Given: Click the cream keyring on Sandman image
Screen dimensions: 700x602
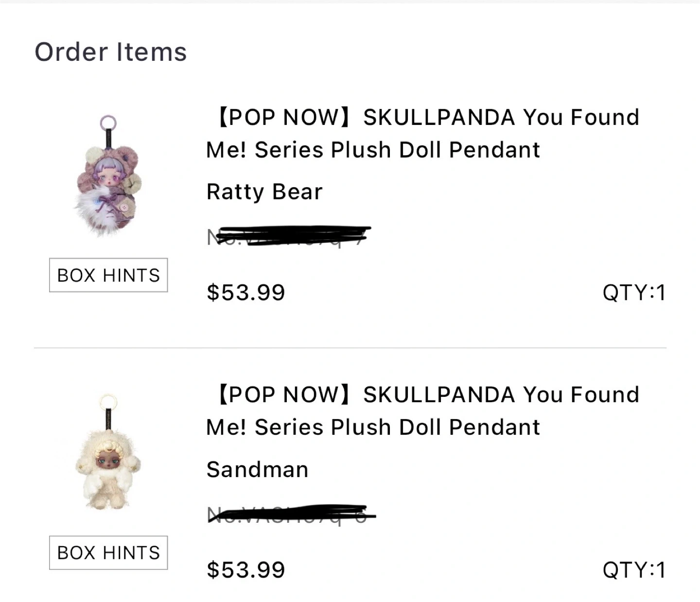Looking at the screenshot, I should pos(108,403).
